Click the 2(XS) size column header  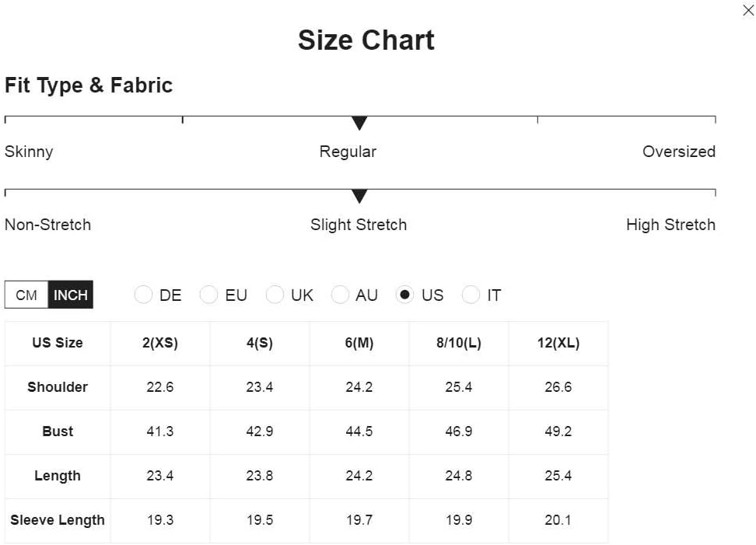point(160,343)
